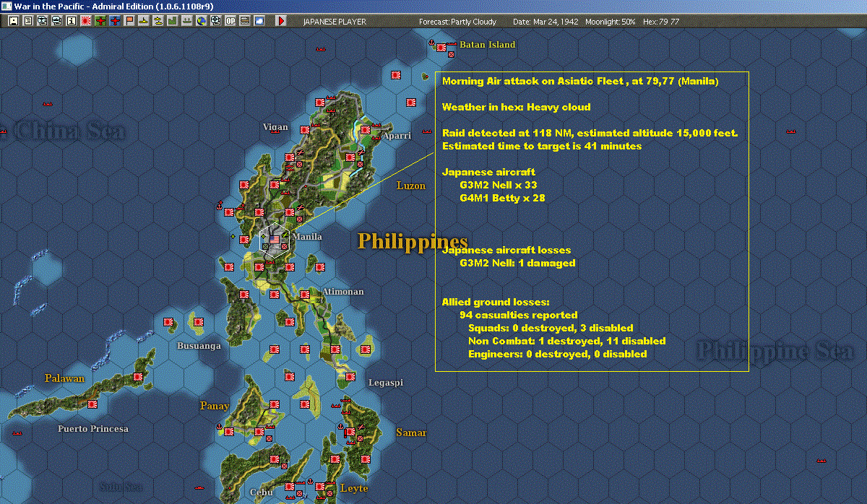867x504 pixels.
Task: Click the application icon in the title bar
Action: pos(7,6)
